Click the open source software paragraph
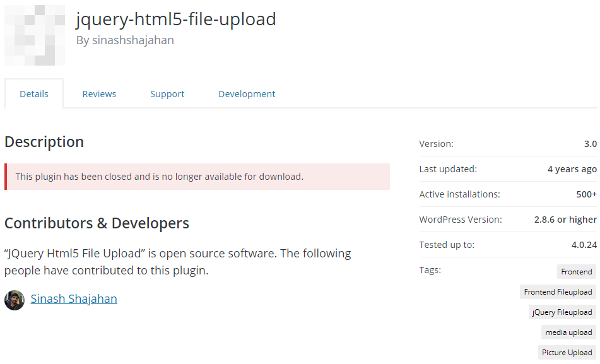Viewport: 600px width, 364px height. pos(177,262)
